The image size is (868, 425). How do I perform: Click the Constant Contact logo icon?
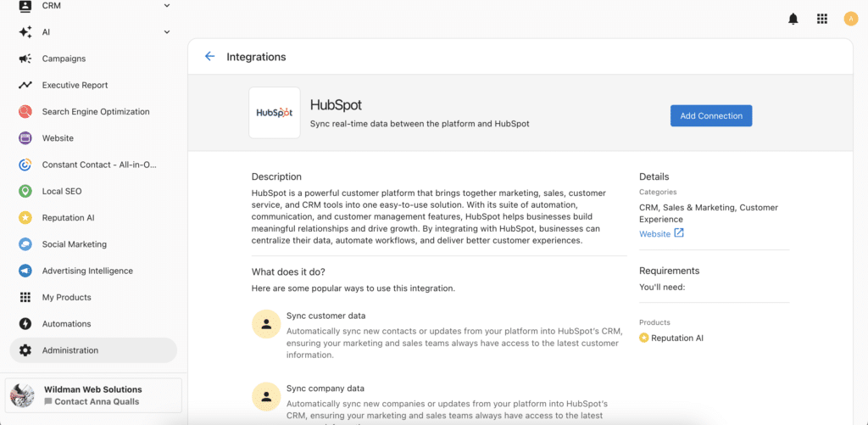coord(25,165)
